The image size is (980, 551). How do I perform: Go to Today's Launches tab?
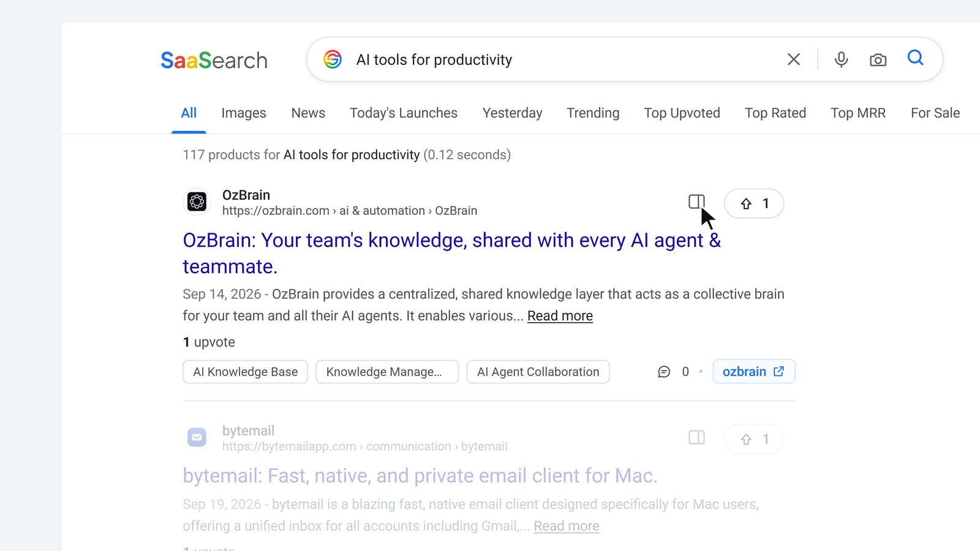[404, 113]
